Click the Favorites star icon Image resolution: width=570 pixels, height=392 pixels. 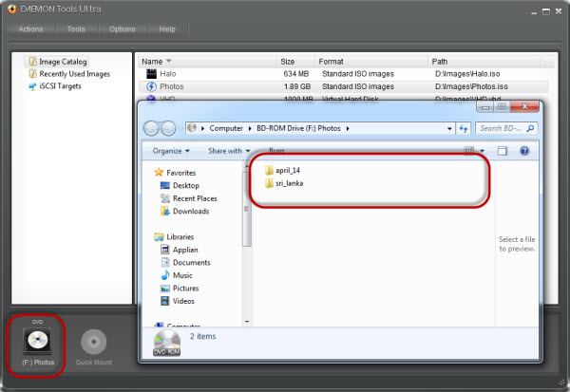coord(159,172)
